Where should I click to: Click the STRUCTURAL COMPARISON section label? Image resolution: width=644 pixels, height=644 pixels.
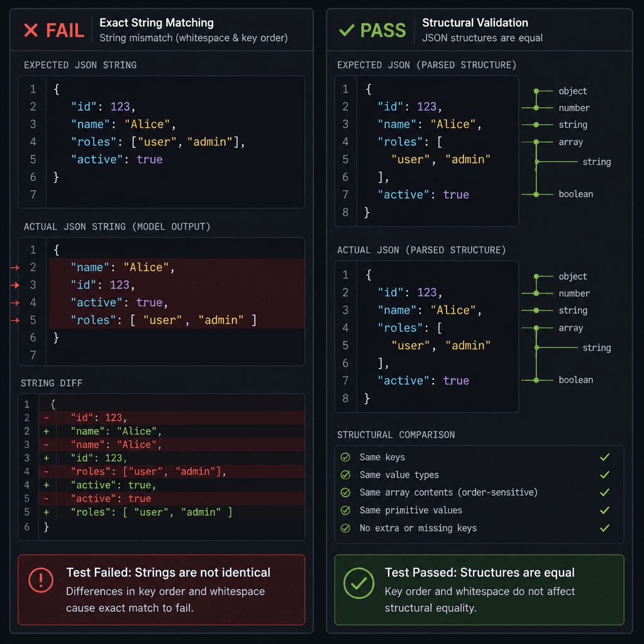(396, 435)
